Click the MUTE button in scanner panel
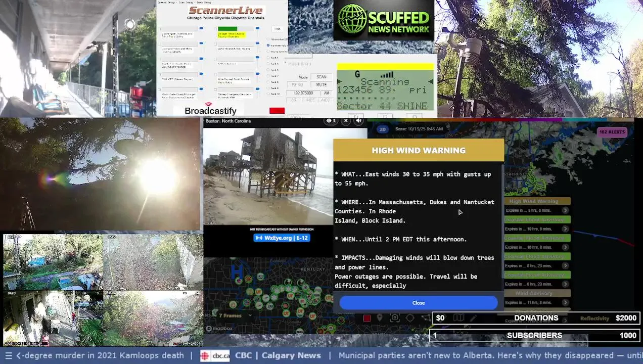This screenshot has width=643, height=364. click(x=321, y=84)
